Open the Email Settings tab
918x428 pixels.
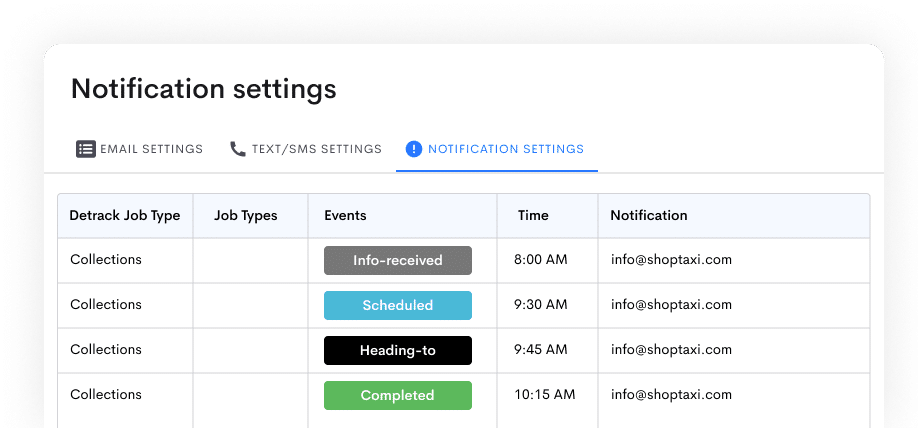click(139, 149)
